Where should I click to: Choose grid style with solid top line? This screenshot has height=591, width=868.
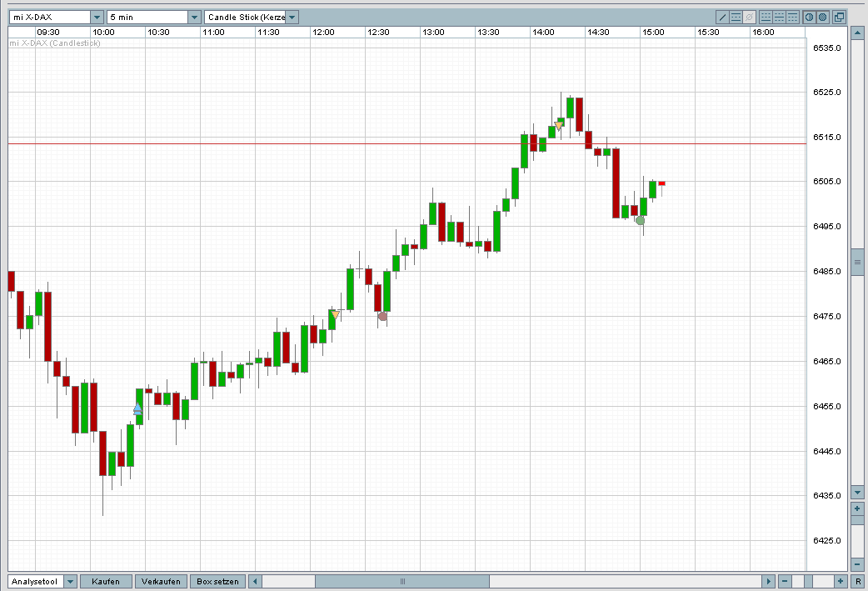(x=793, y=18)
